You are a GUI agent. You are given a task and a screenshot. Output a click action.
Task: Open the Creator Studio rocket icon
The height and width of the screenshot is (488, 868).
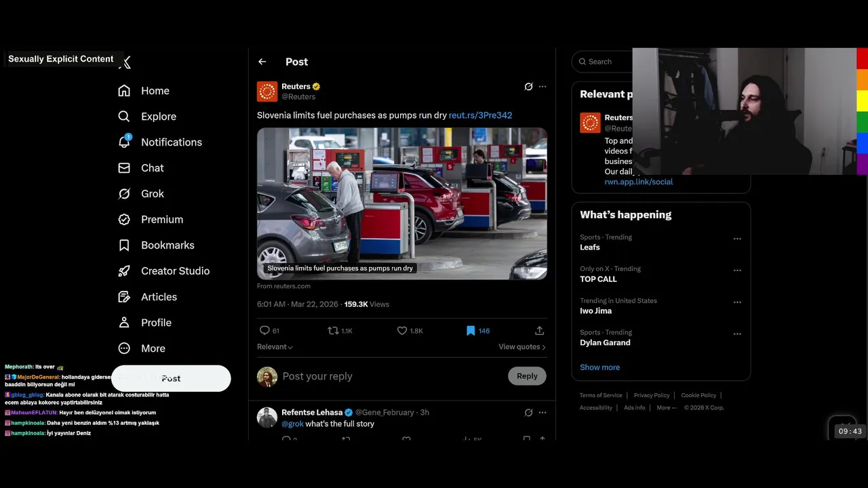point(124,271)
